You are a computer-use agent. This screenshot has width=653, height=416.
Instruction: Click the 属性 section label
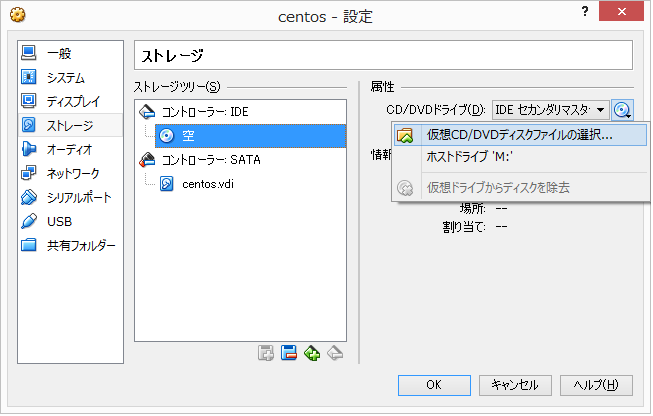pyautogui.click(x=382, y=87)
